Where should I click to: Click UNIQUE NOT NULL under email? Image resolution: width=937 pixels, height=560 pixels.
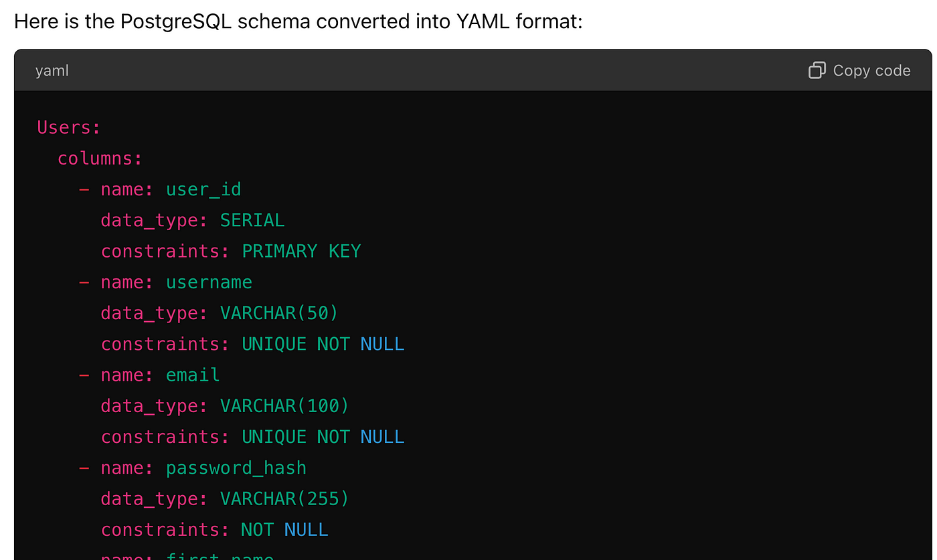[323, 436]
